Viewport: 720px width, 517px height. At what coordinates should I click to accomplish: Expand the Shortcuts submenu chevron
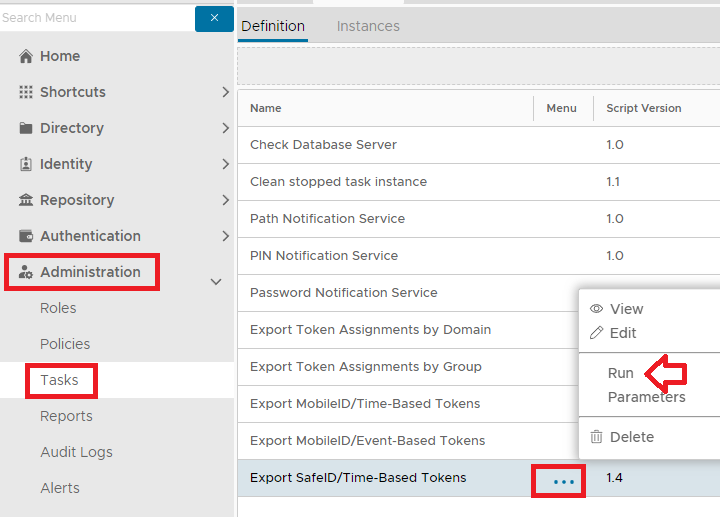(x=225, y=92)
